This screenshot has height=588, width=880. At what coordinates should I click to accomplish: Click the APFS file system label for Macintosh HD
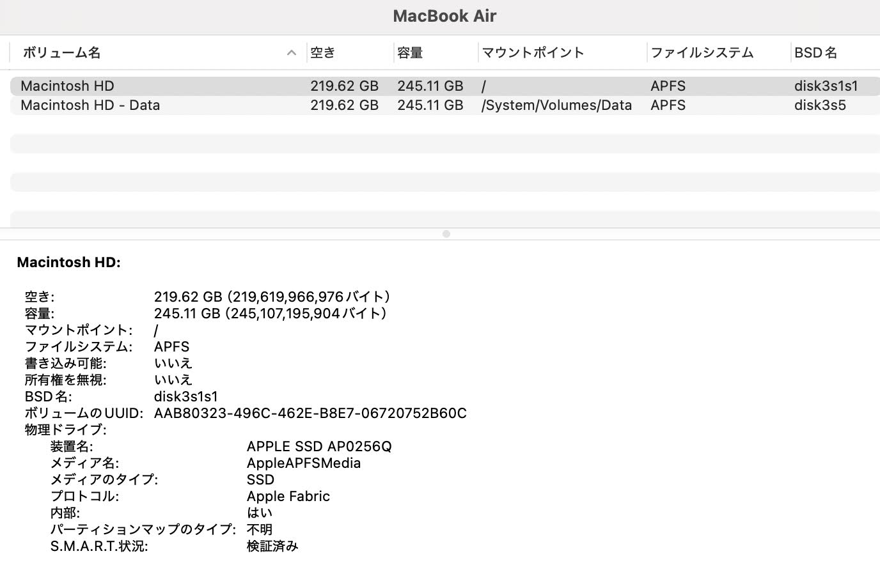coord(668,86)
